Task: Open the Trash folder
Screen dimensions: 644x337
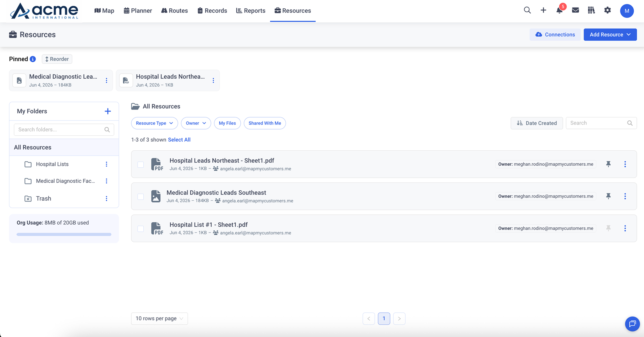Action: (43, 198)
